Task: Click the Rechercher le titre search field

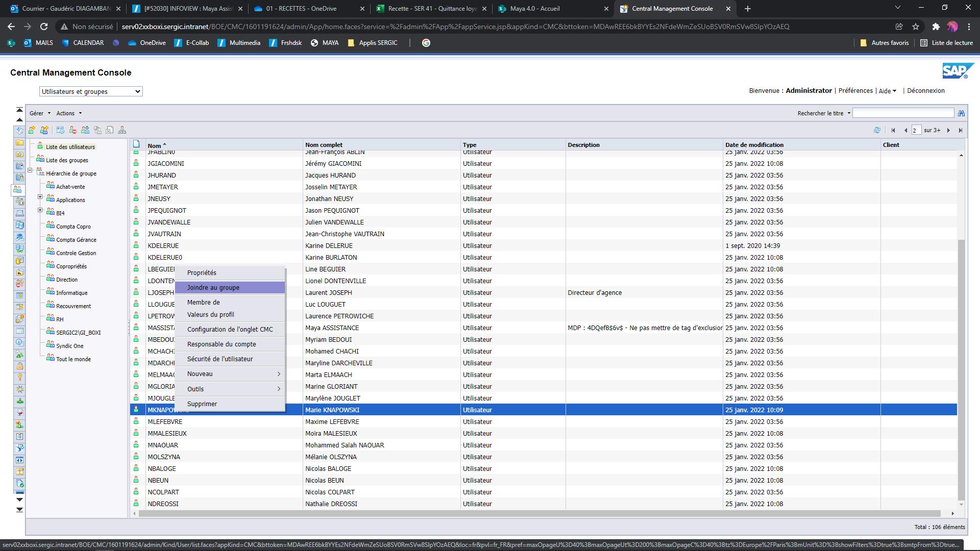Action: coord(903,113)
